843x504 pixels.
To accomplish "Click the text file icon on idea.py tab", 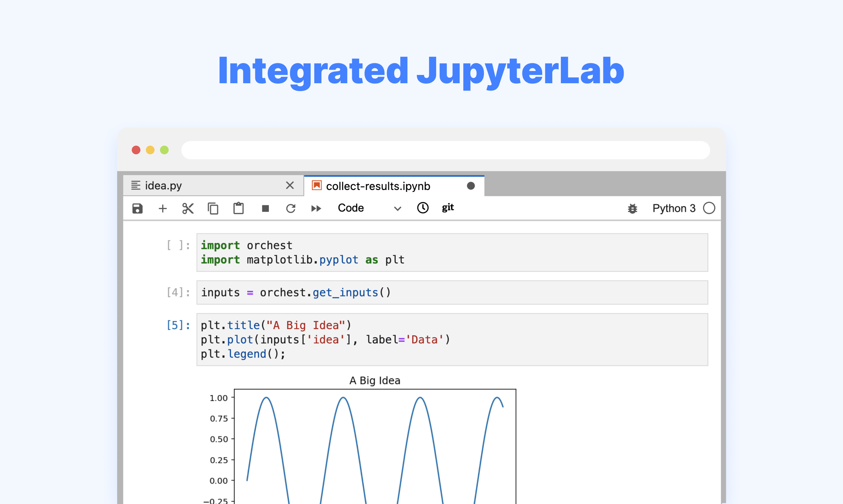I will [x=136, y=185].
